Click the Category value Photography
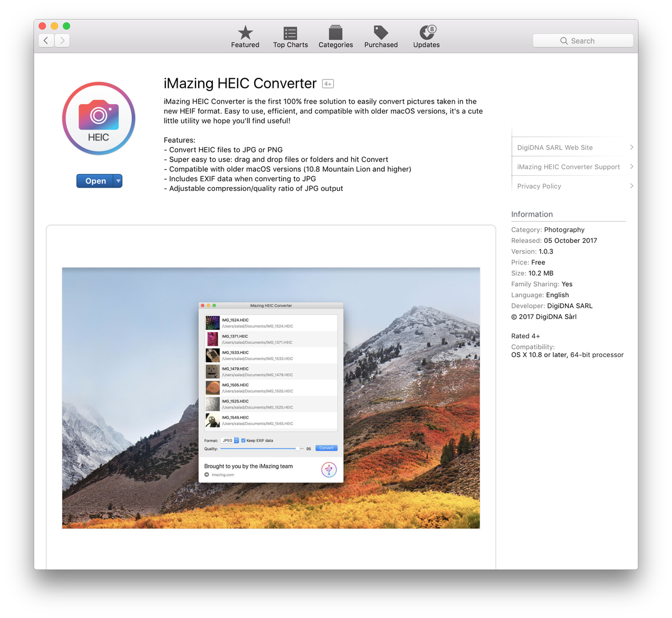672x618 pixels. pos(564,230)
